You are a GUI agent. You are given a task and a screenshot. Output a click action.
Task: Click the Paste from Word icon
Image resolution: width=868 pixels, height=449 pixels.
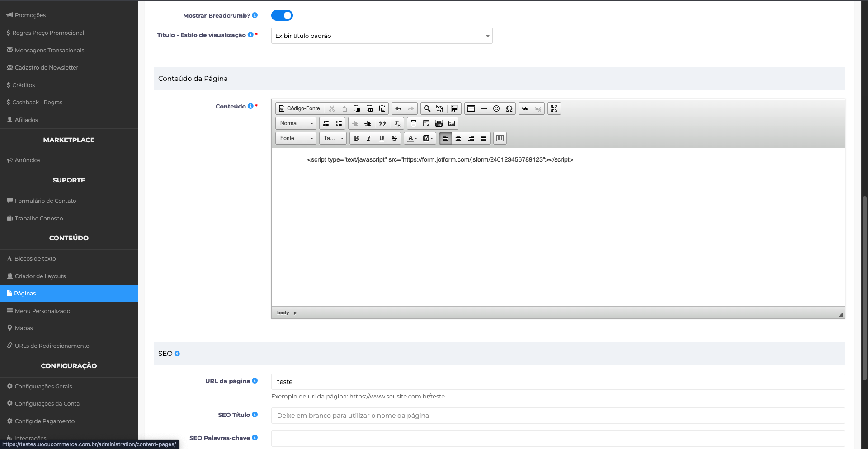382,108
